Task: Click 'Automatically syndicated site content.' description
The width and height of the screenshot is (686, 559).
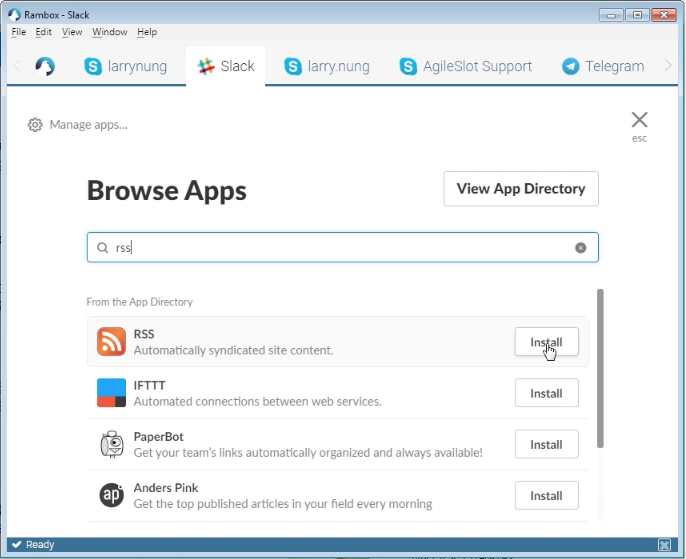Action: 233,350
